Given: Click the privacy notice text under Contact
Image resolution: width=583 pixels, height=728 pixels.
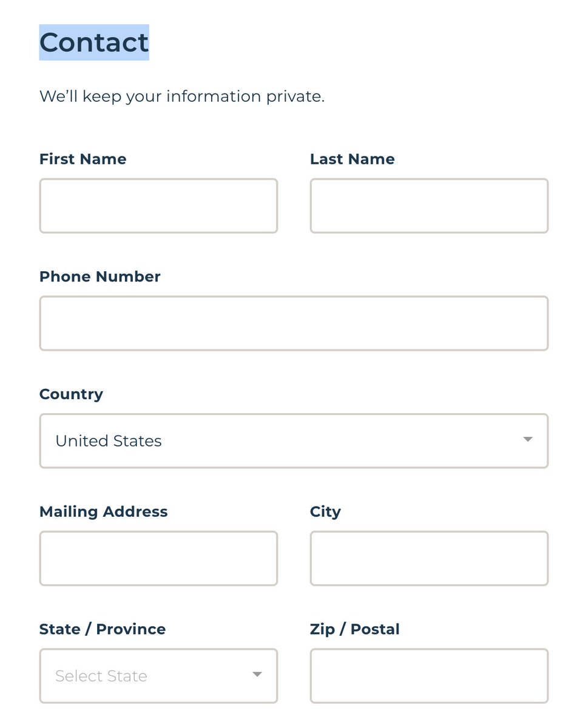Looking at the screenshot, I should [182, 96].
